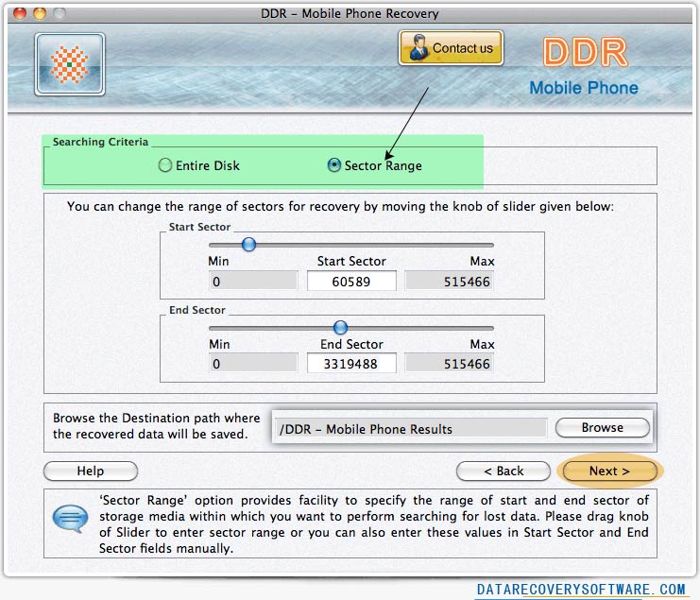Screen dimensions: 700x600
Task: Open the Help button
Action: pos(91,471)
